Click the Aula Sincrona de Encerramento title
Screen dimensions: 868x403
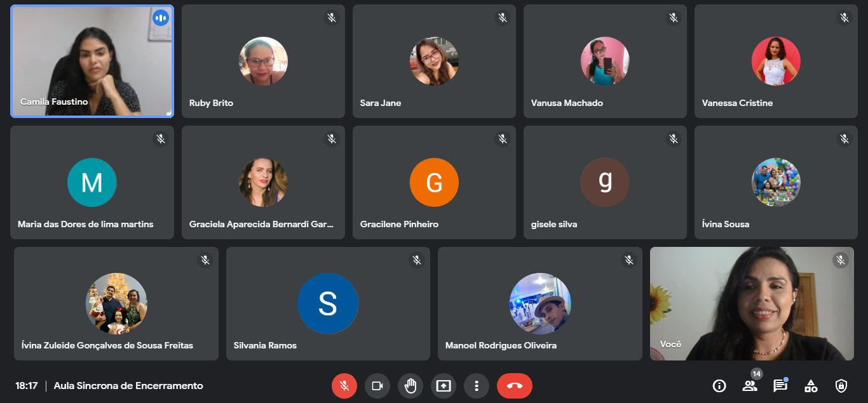[x=128, y=386]
